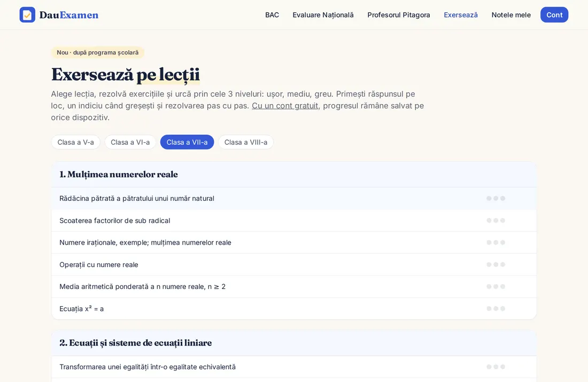Screen dimensions: 588x382
Task: Open lesson 'Transformarea unei egalități într-o egalitate echivalentă'
Action: (x=294, y=367)
